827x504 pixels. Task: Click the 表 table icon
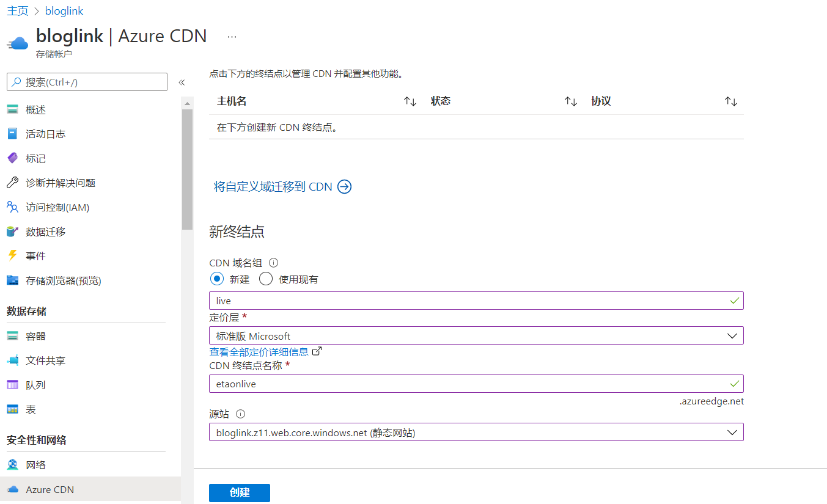point(13,409)
